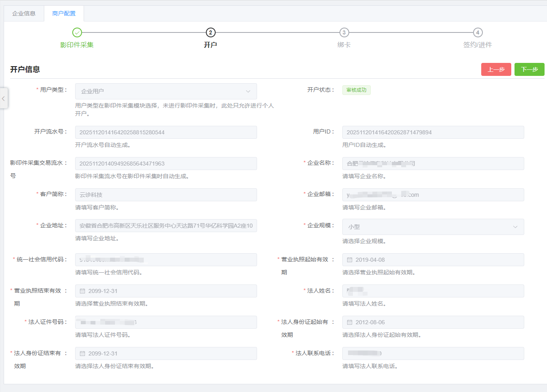Open the 企业规模 dropdown arrow
Screen dimensions: 547x392
[x=515, y=227]
